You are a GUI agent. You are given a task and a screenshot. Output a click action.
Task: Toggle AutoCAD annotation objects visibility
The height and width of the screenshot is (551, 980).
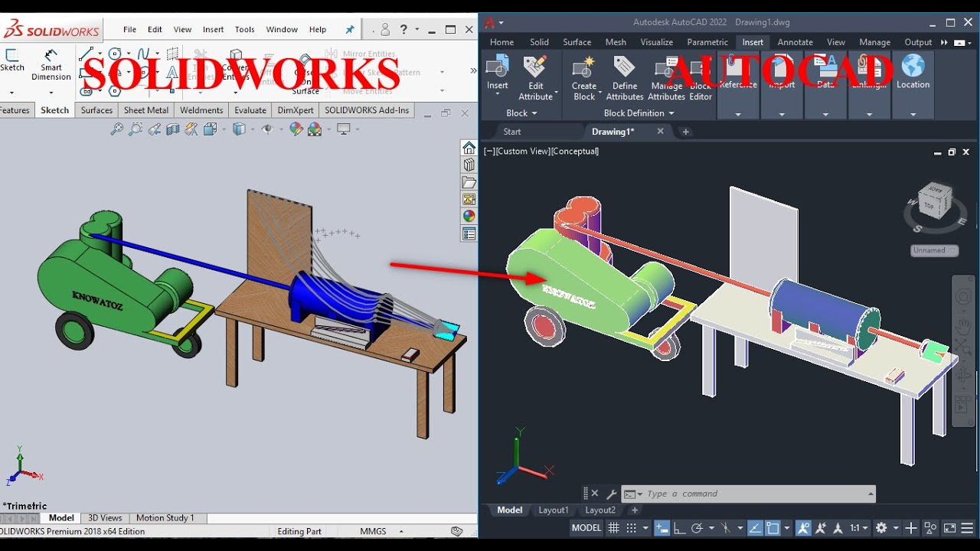click(x=803, y=528)
